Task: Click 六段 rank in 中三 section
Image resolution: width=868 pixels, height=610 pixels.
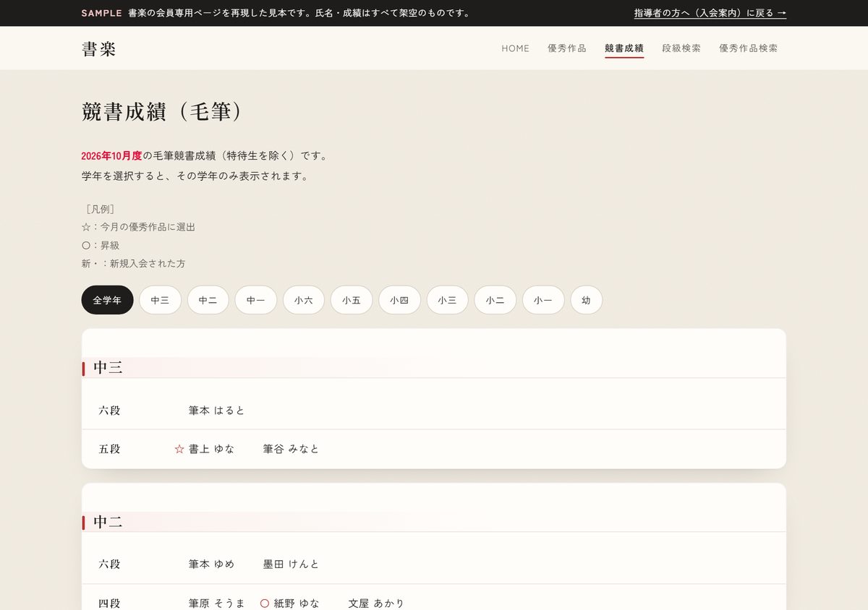Action: [x=109, y=411]
